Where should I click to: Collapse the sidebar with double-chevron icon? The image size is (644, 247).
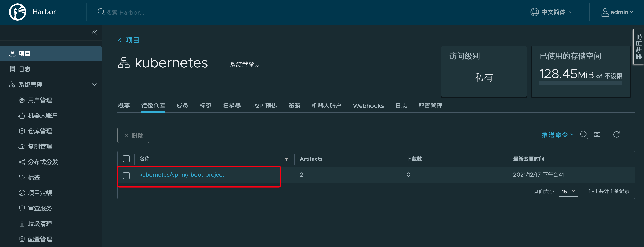[x=94, y=33]
